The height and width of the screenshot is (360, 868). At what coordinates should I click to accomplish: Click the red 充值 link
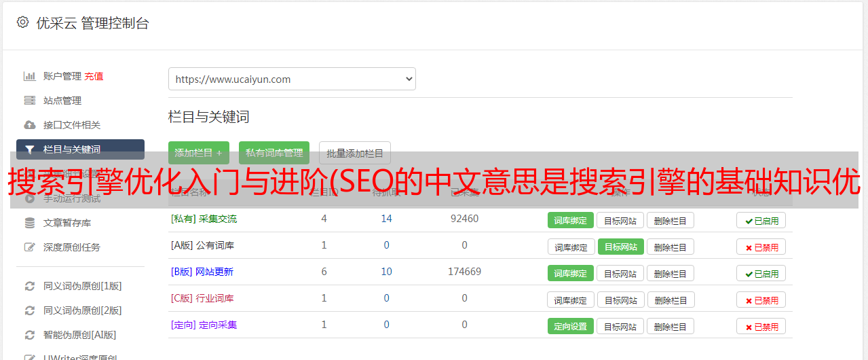(x=94, y=76)
